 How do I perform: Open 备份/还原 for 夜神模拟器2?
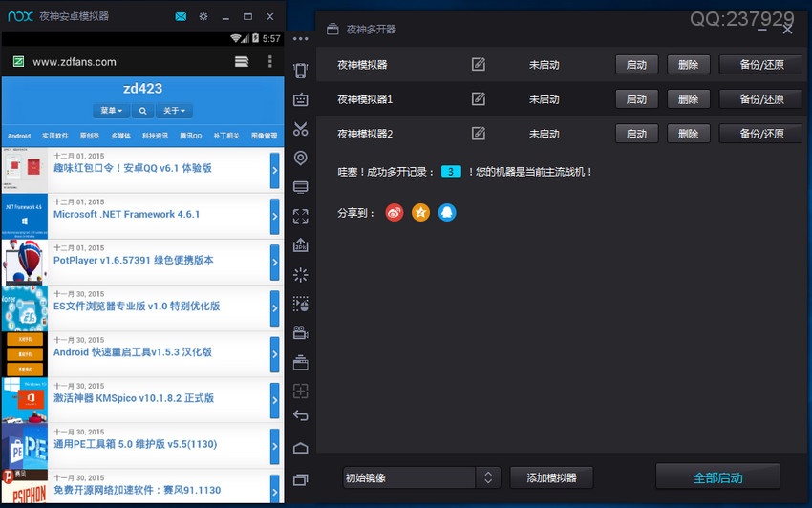(761, 134)
